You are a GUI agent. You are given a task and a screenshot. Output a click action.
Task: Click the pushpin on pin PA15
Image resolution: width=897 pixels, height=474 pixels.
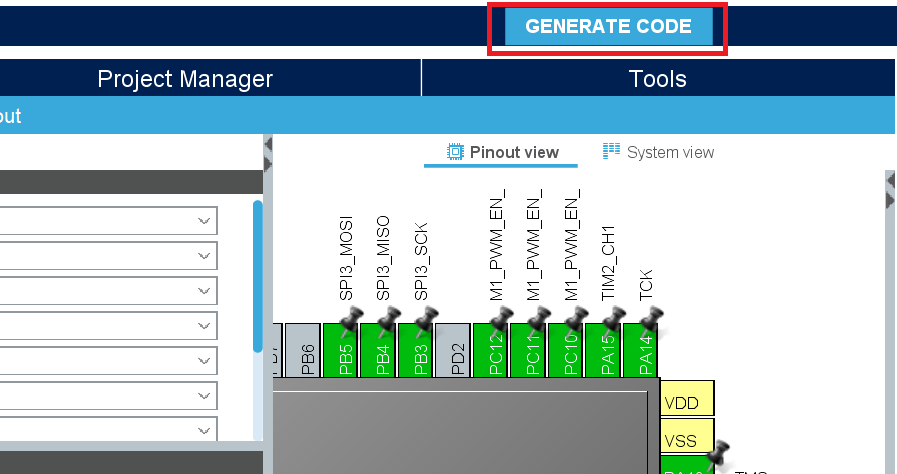pyautogui.click(x=613, y=318)
